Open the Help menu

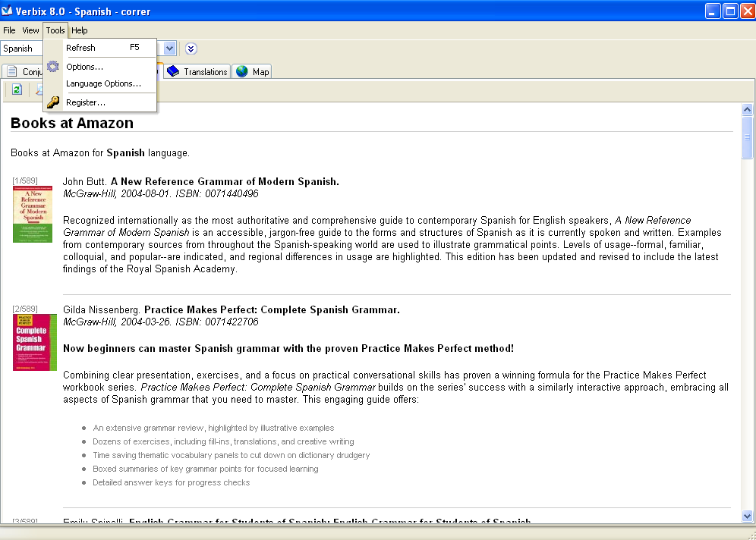coord(80,30)
